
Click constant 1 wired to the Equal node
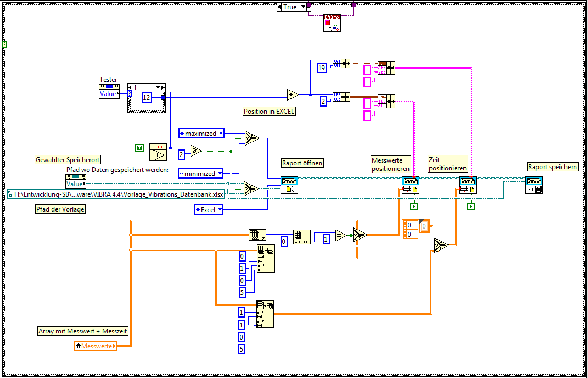(x=326, y=240)
